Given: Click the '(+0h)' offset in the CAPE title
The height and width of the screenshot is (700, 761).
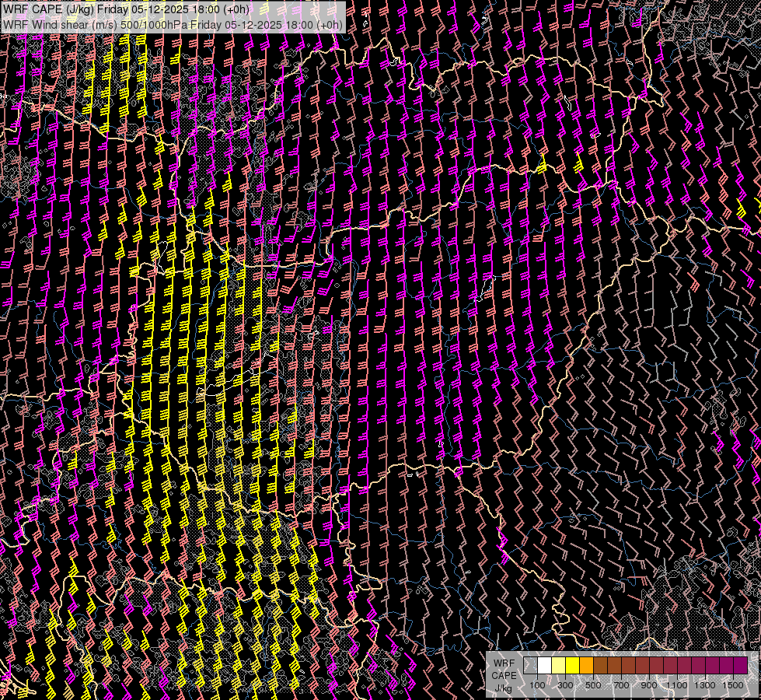Looking at the screenshot, I should 236,9.
